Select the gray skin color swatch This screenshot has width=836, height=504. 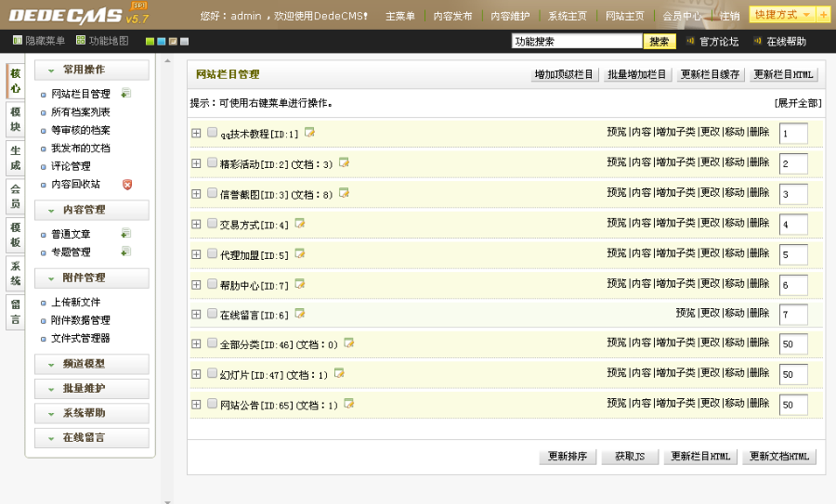(x=185, y=42)
